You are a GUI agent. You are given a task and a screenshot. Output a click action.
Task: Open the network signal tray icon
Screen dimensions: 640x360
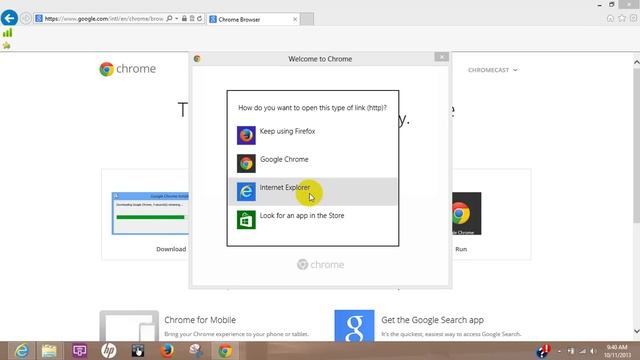tap(582, 351)
